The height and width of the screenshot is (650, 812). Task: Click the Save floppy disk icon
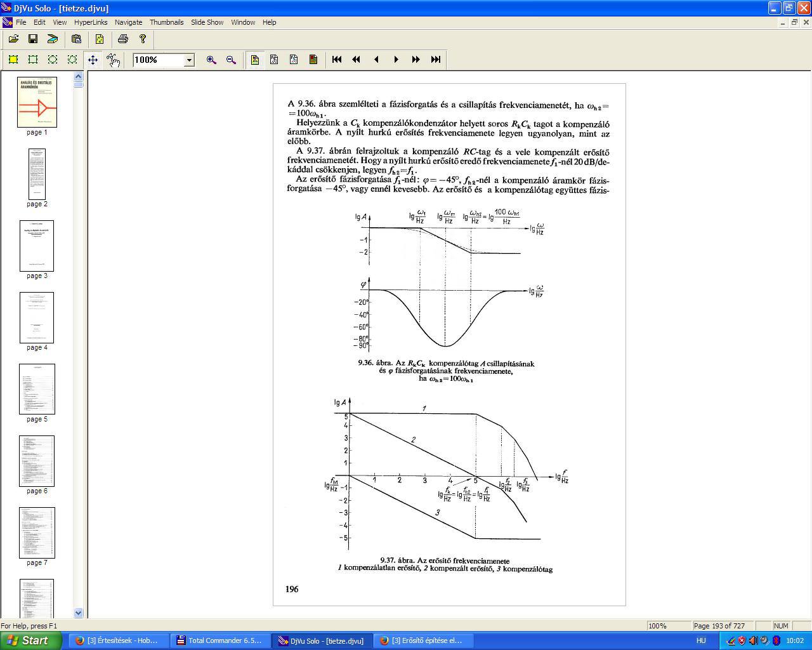click(x=33, y=39)
